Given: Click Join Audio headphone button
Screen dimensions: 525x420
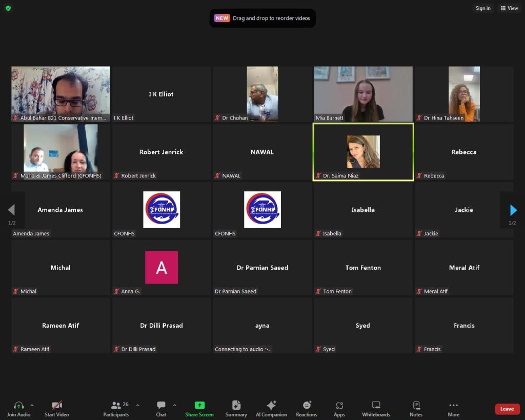Looking at the screenshot, I should click(x=18, y=408).
